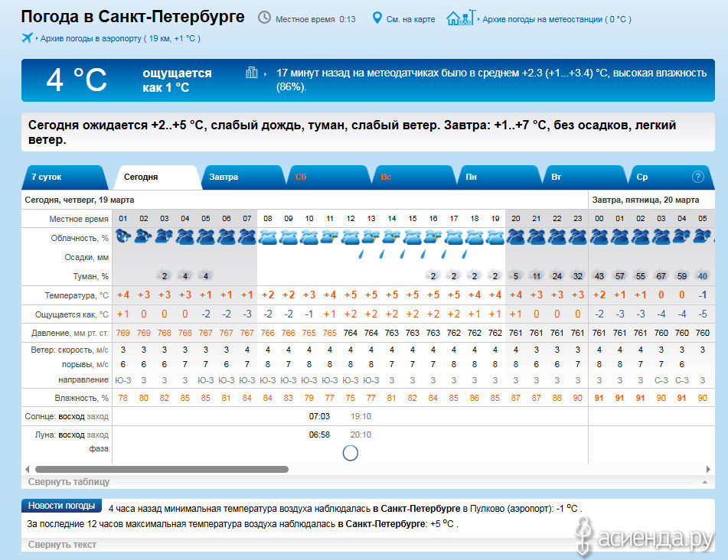The image size is (728, 560).
Task: Click the moon phase circle icon
Action: 350,453
